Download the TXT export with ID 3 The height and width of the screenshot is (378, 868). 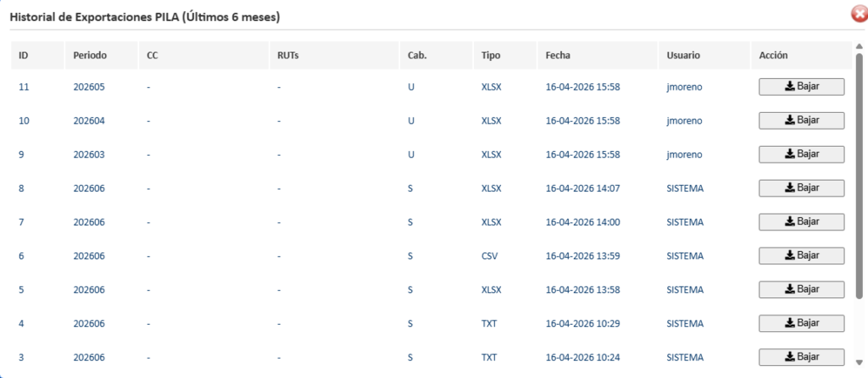pos(801,357)
